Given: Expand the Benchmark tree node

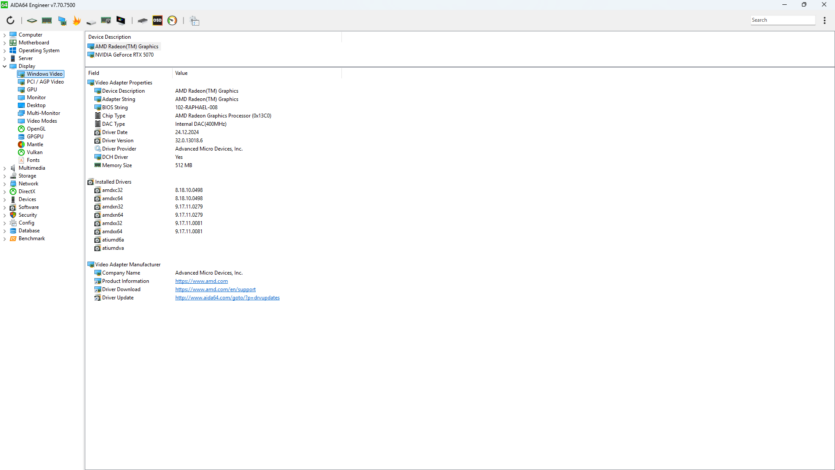Looking at the screenshot, I should click(5, 239).
